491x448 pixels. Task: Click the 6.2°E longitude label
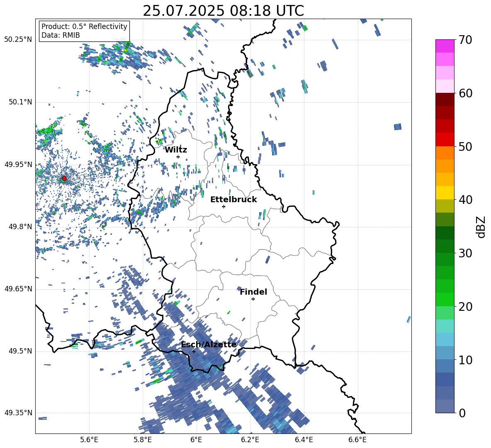[250, 440]
